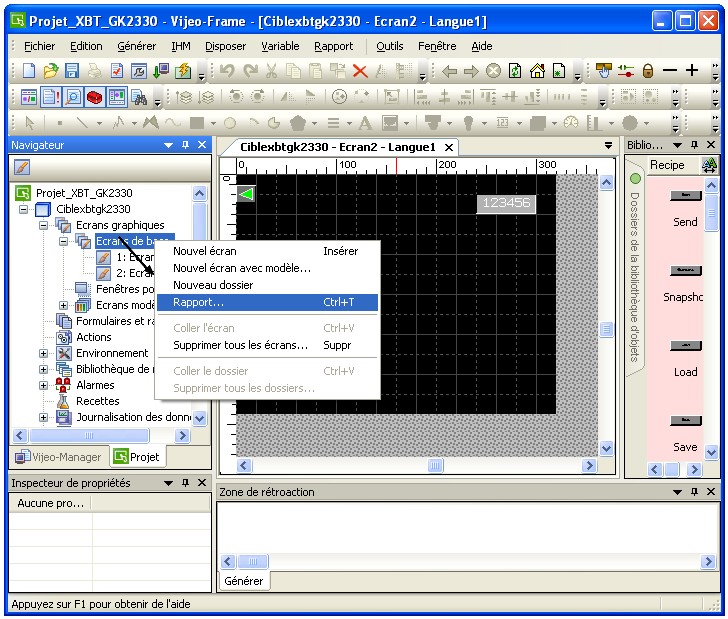Choose Nouvel écran in the context menu
Screen dimensions: 728x619
[x=267, y=251]
